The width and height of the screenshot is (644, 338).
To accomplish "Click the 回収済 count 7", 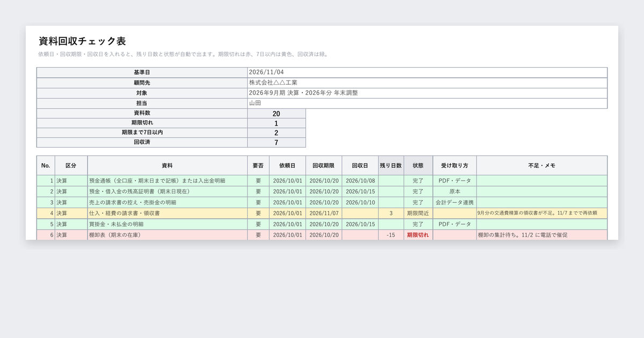I will (x=276, y=143).
